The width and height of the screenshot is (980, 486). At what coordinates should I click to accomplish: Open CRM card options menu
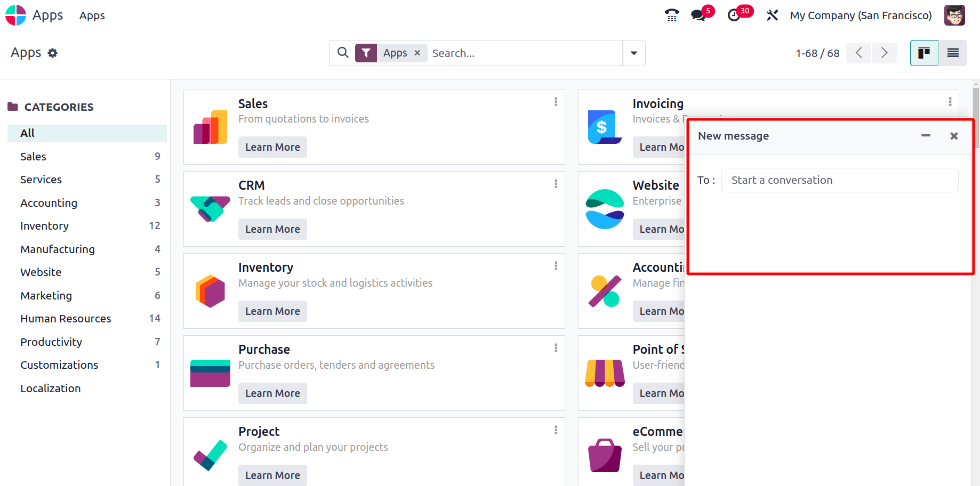[556, 184]
